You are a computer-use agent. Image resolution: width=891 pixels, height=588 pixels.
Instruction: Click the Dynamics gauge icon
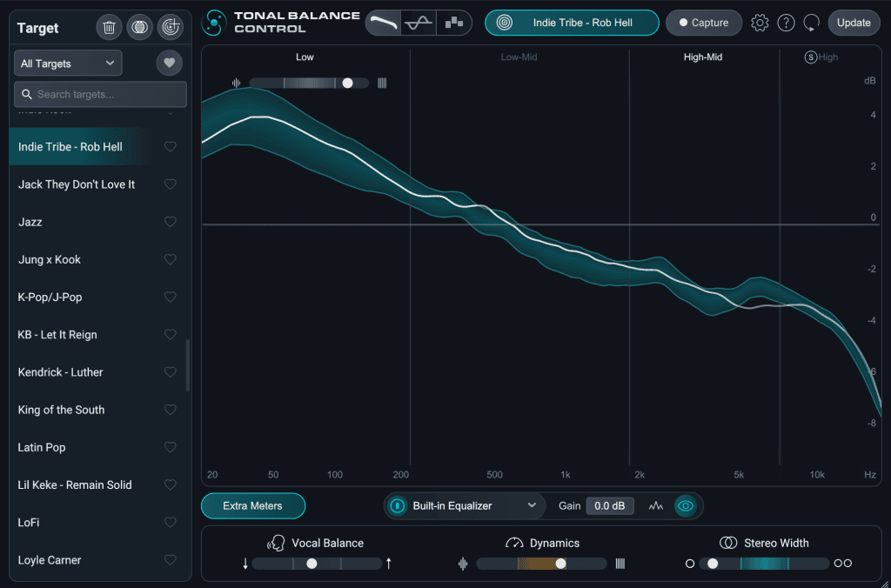coord(513,543)
